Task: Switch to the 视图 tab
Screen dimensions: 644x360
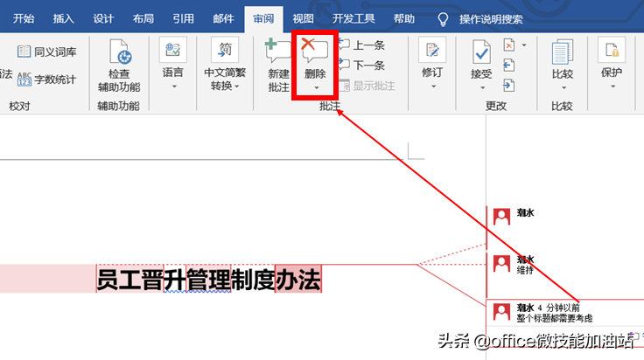Action: 303,19
